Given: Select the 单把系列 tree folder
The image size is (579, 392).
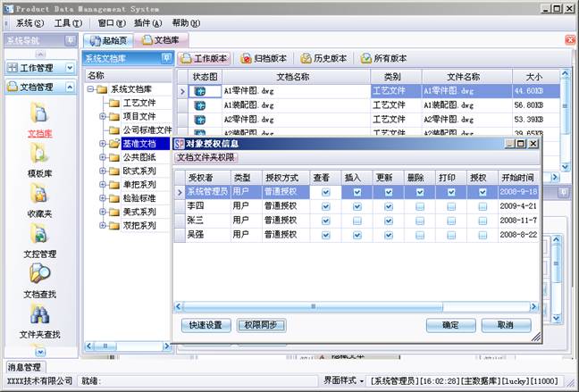Looking at the screenshot, I should [x=139, y=185].
